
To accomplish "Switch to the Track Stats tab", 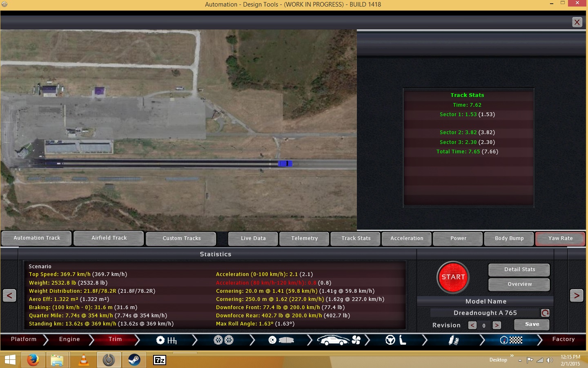I will click(x=356, y=238).
